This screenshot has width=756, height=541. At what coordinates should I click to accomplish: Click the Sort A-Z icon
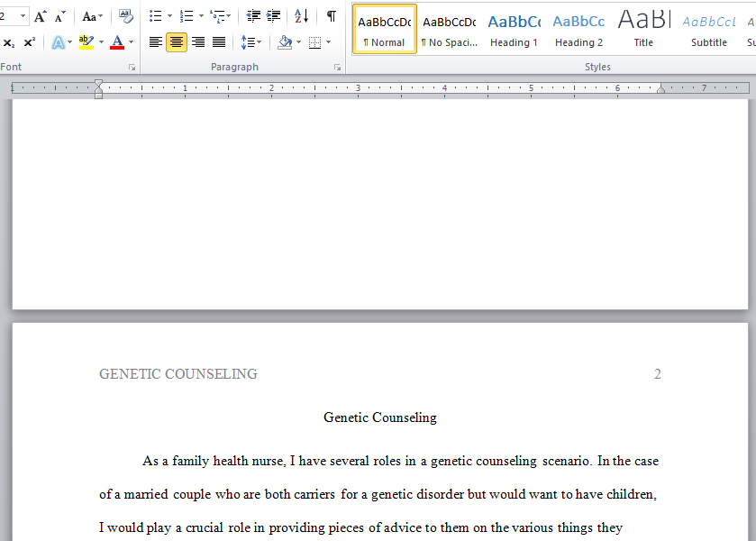point(301,16)
